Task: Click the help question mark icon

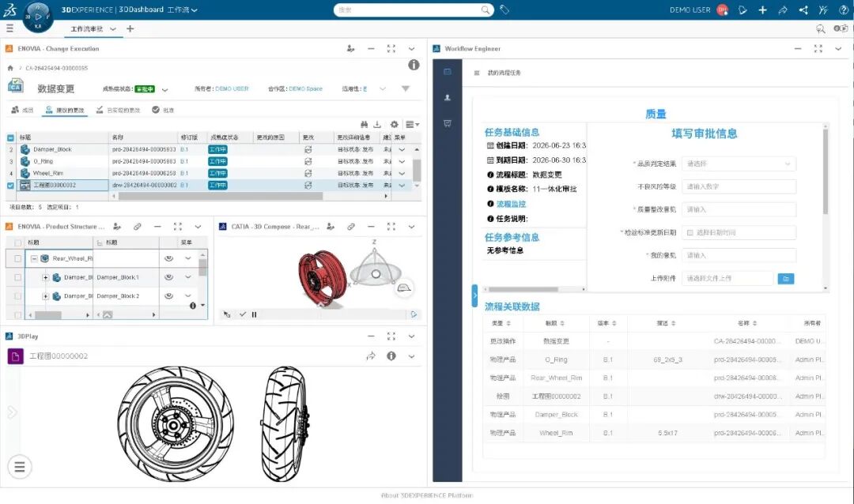Action: pyautogui.click(x=844, y=9)
